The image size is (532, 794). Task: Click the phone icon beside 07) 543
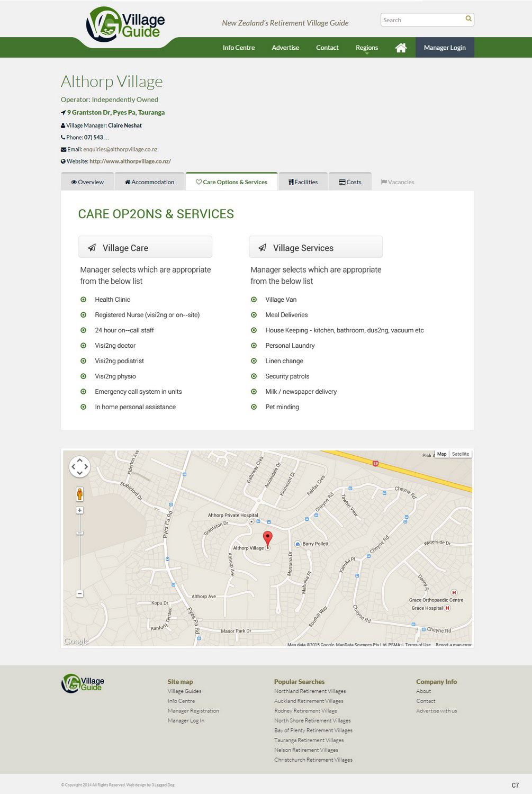[x=62, y=137]
